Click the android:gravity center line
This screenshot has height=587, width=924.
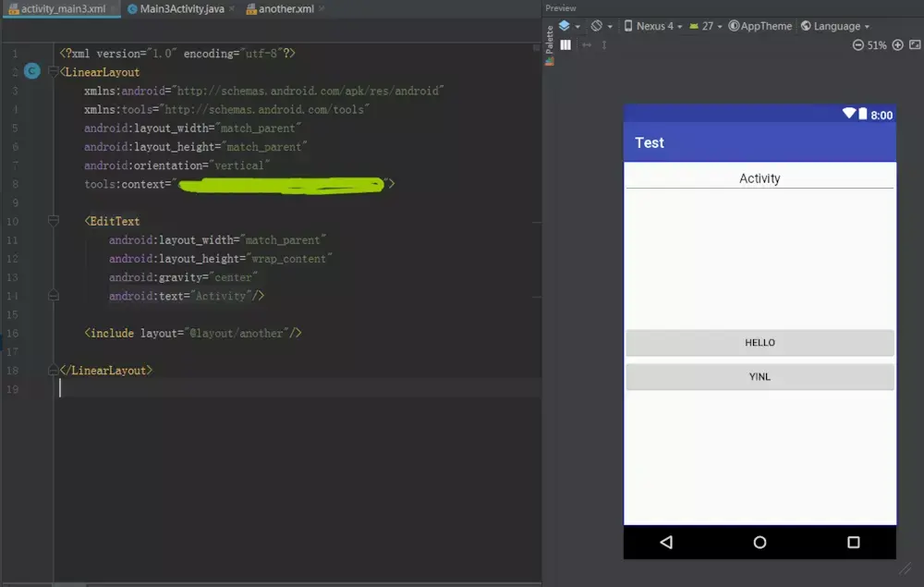(x=183, y=277)
